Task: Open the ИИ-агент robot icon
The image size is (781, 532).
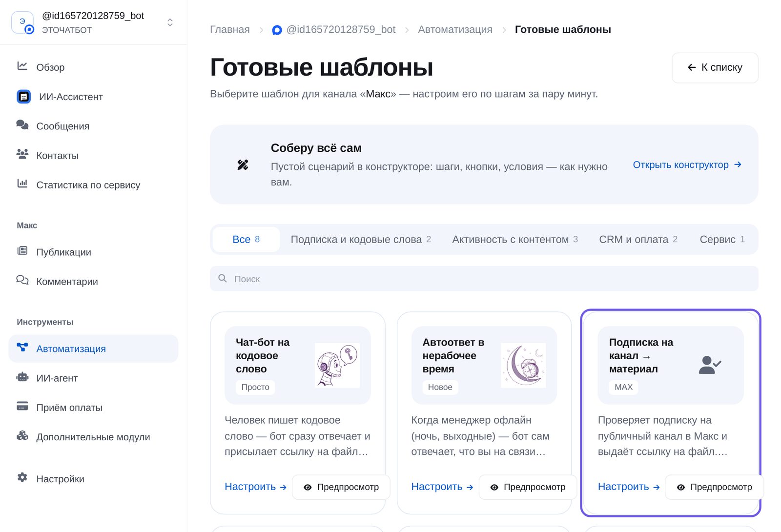Action: 22,377
